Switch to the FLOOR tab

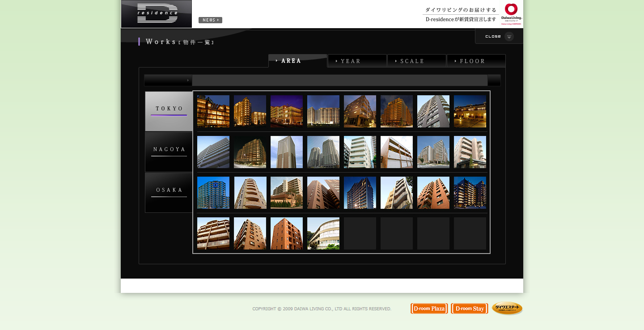coord(476,61)
